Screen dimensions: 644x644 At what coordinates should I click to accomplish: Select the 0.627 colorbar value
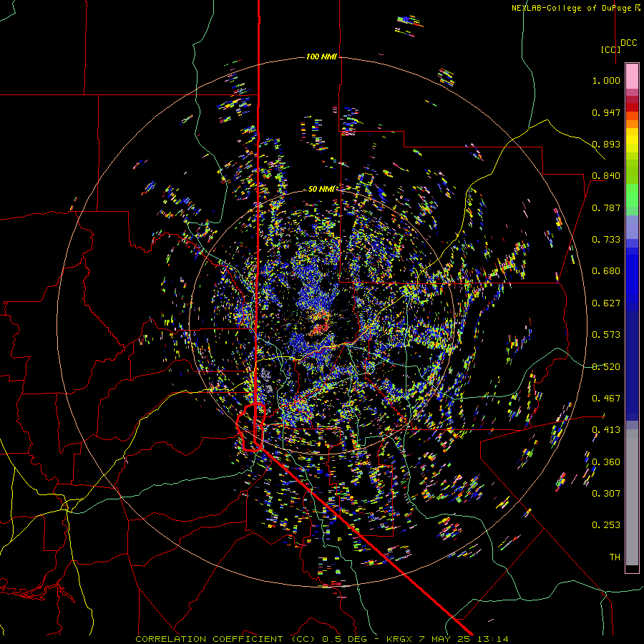(x=606, y=303)
